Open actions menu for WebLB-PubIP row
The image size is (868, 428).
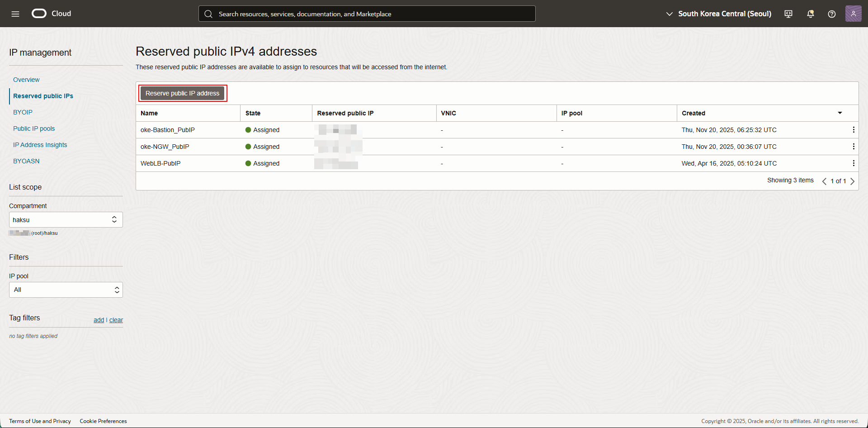853,163
